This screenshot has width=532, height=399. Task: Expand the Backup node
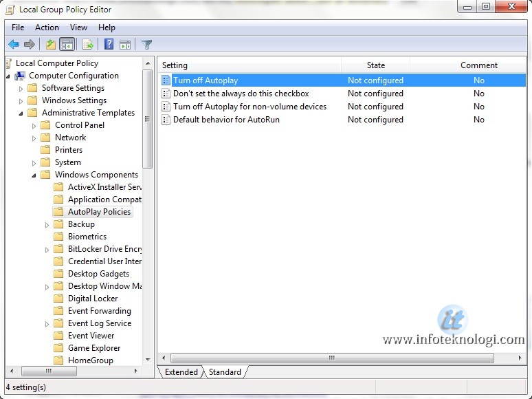coord(47,225)
